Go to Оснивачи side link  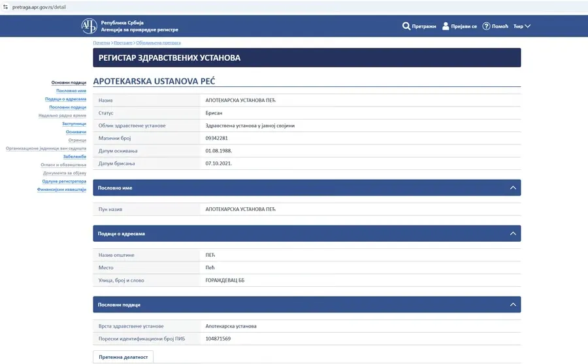tap(76, 132)
